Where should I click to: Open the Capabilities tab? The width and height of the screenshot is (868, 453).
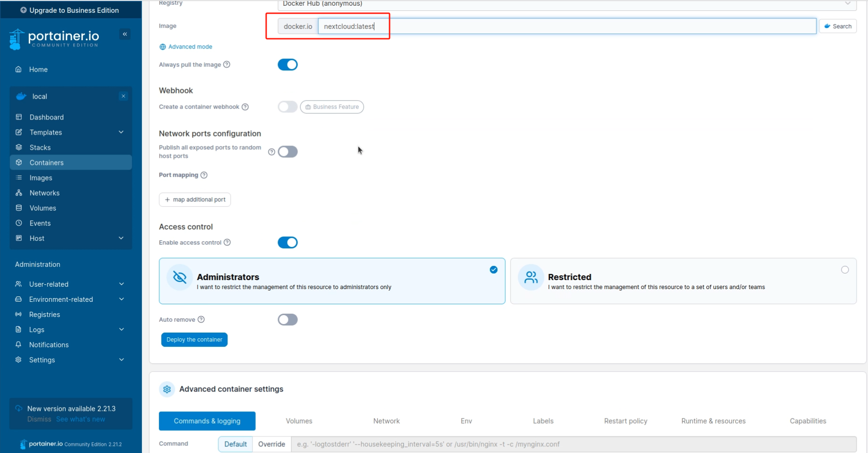808,421
